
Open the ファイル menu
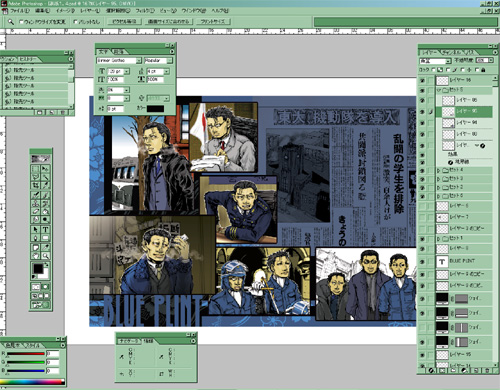point(20,11)
